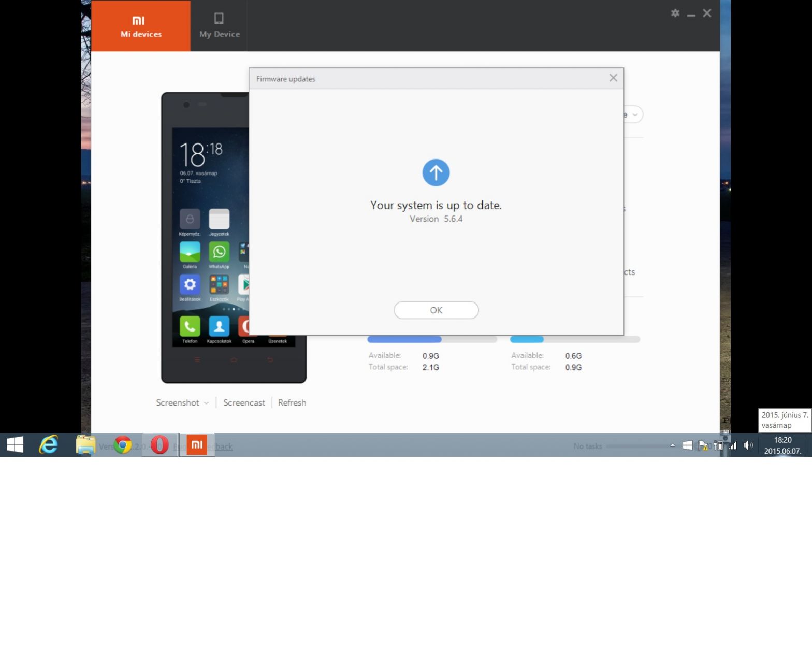Launch Internet Explorer from the taskbar

[x=49, y=444]
